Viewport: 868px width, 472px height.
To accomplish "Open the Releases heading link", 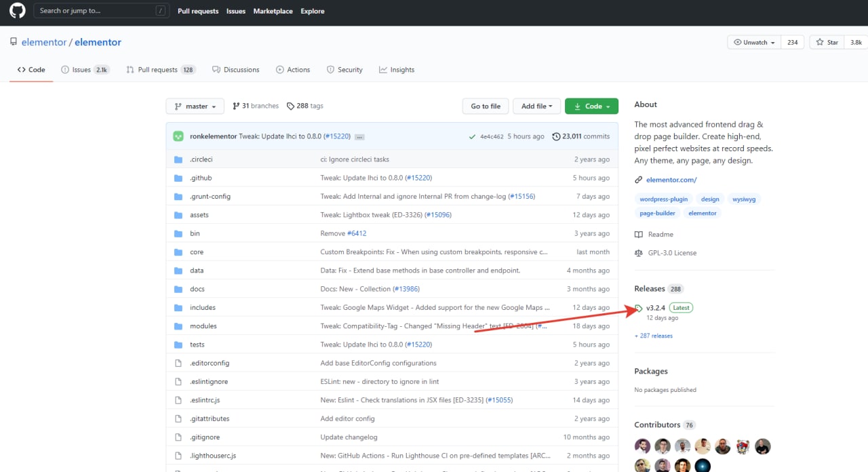I will [x=650, y=289].
